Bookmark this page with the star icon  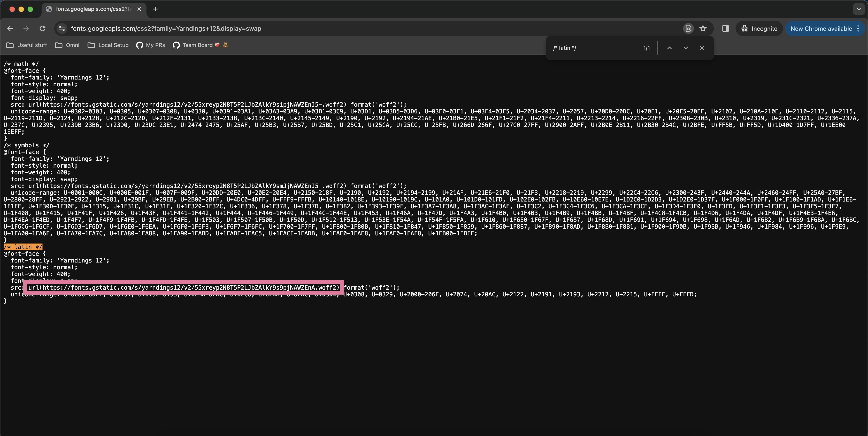click(703, 29)
